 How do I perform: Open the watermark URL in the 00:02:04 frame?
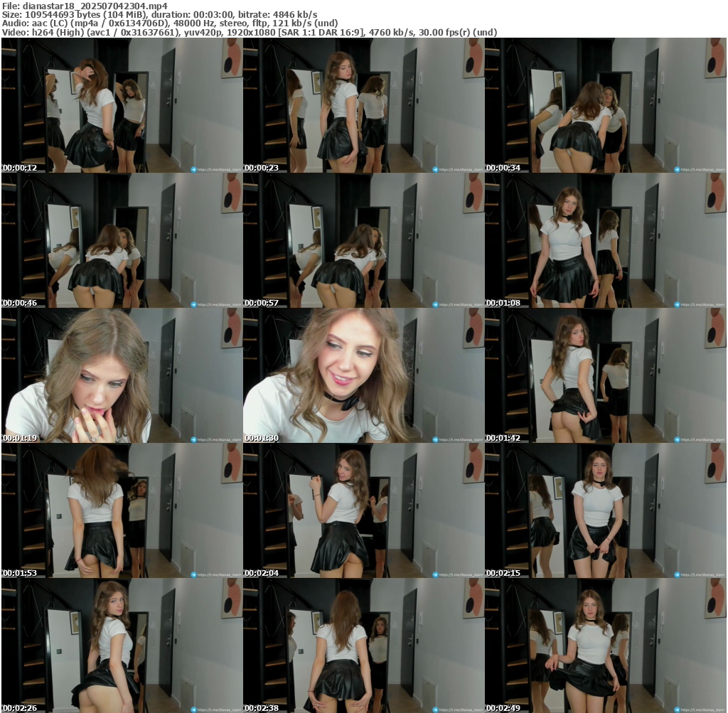point(461,574)
